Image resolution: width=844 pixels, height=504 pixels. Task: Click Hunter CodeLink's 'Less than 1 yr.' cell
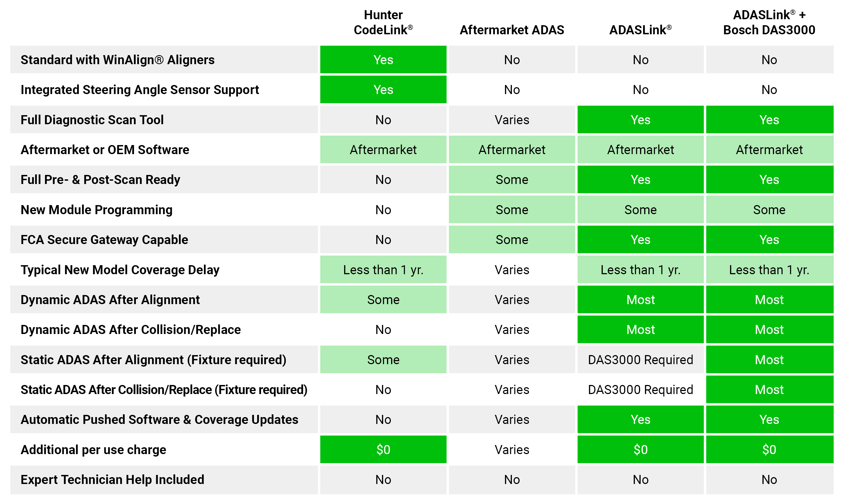click(x=383, y=270)
